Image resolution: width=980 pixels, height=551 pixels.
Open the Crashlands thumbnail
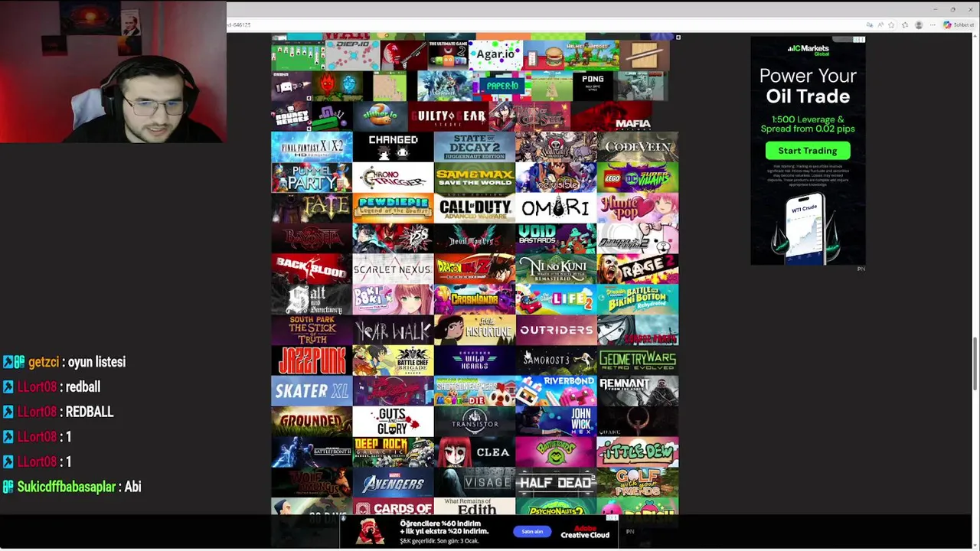tap(475, 299)
